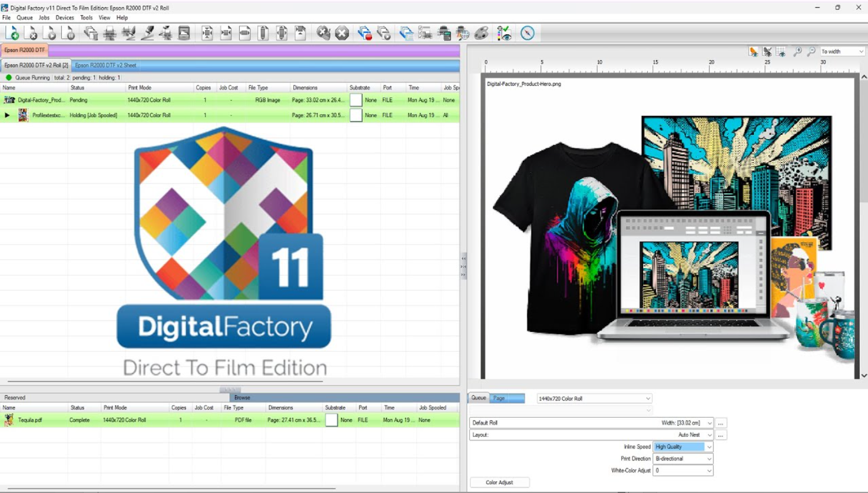Expand the Profiletestxc job row arrow
Screen dimensions: 868x493
pos(7,115)
